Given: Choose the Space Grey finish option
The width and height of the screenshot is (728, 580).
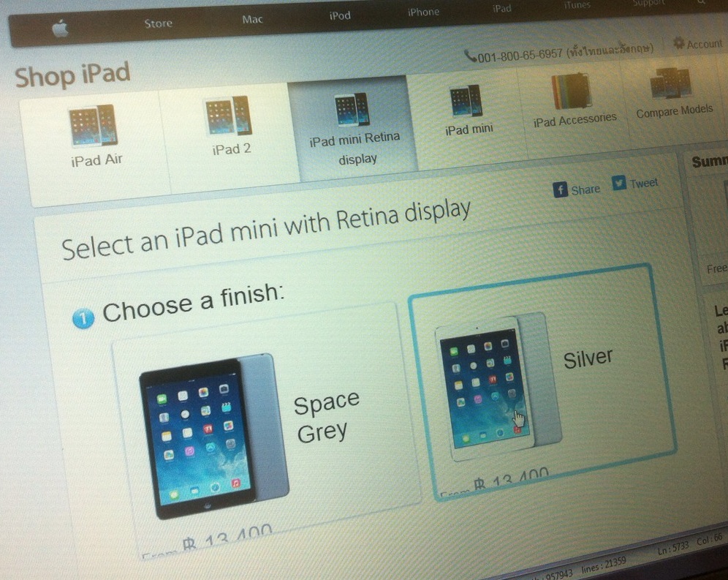Looking at the screenshot, I should click(267, 430).
